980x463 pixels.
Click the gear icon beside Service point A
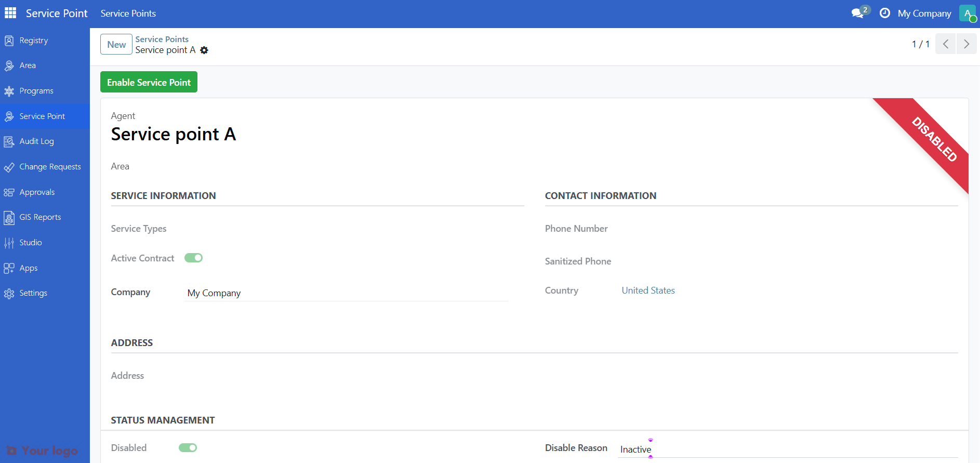(x=204, y=50)
